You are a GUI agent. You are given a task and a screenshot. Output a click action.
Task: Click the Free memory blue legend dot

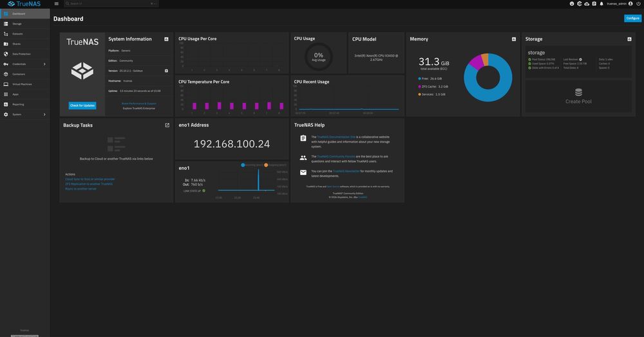pyautogui.click(x=419, y=78)
